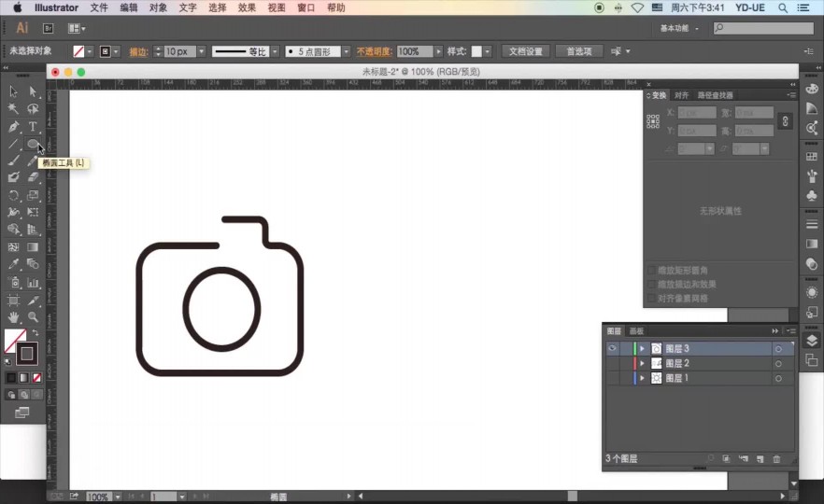Open the 5 点圆形 brush dropdown

tap(346, 51)
